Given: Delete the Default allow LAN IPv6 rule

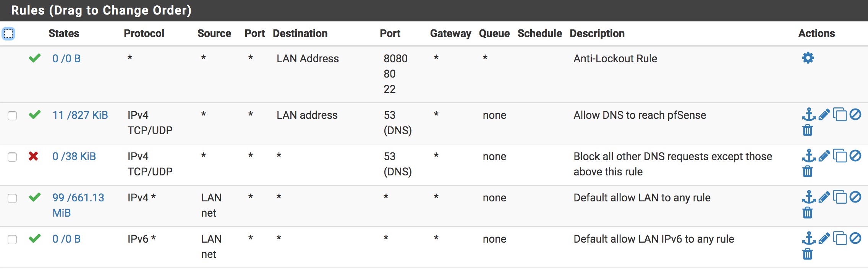Looking at the screenshot, I should click(x=807, y=254).
